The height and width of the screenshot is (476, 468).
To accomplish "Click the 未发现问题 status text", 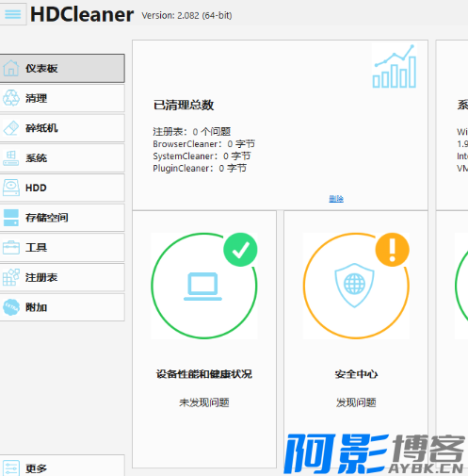I will click(x=204, y=402).
